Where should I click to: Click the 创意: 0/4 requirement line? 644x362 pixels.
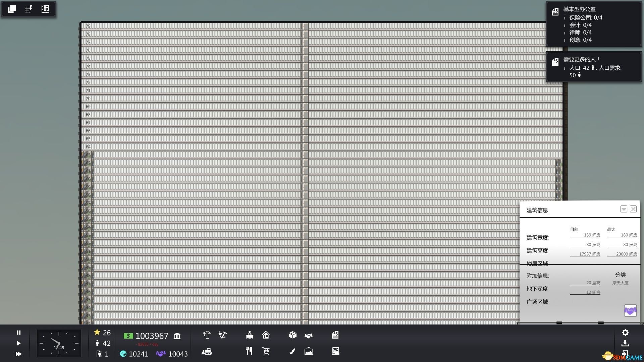tap(580, 40)
